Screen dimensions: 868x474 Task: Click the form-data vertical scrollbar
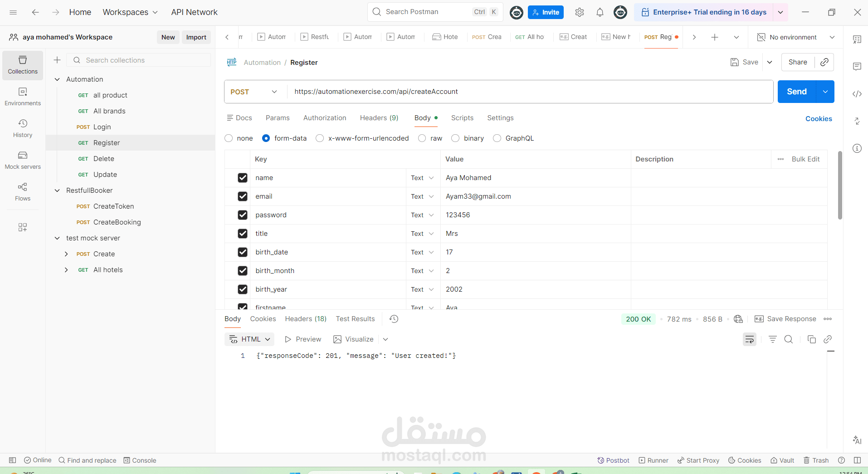coord(840,185)
